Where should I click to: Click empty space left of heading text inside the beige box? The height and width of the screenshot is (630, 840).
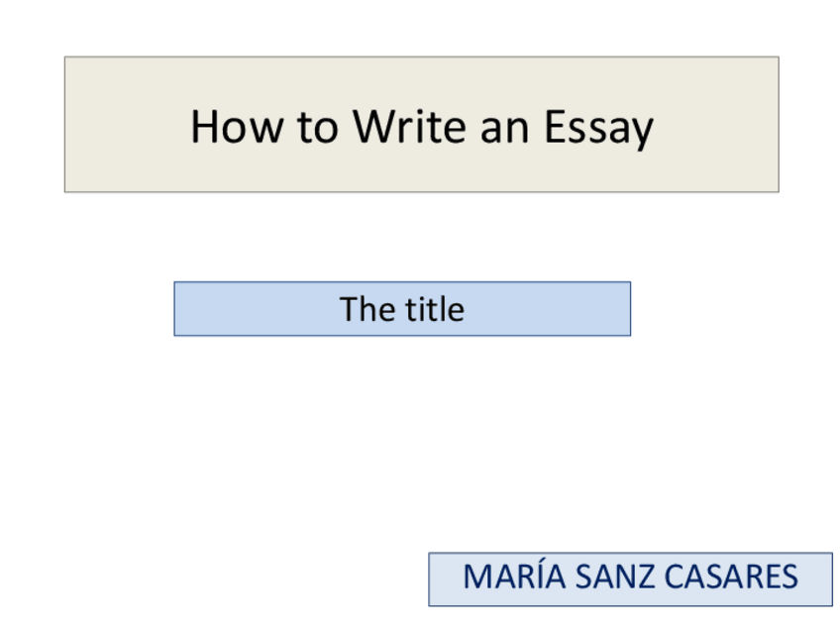click(x=124, y=124)
